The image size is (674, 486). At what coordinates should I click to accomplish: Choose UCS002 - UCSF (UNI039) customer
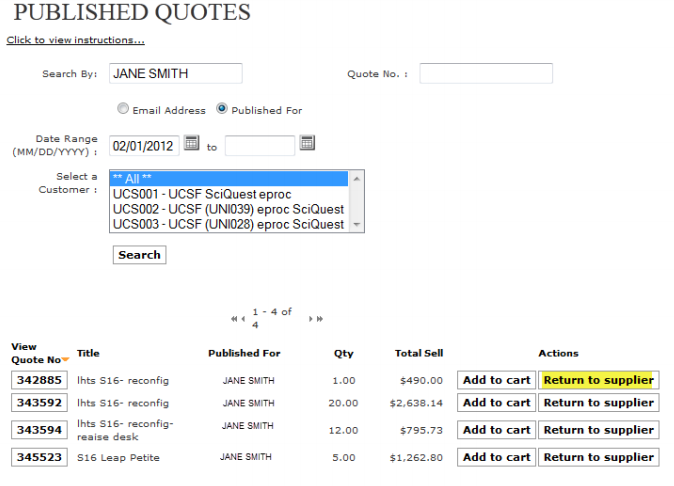click(x=229, y=209)
